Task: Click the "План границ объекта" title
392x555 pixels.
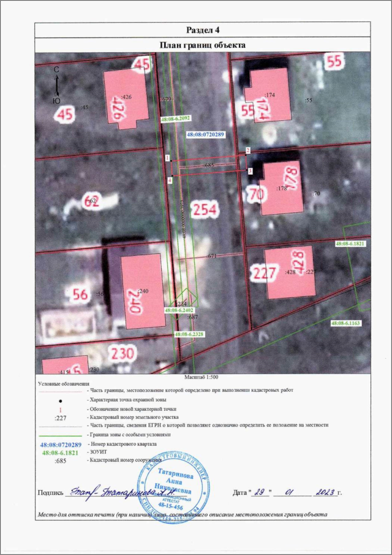Action: click(202, 45)
